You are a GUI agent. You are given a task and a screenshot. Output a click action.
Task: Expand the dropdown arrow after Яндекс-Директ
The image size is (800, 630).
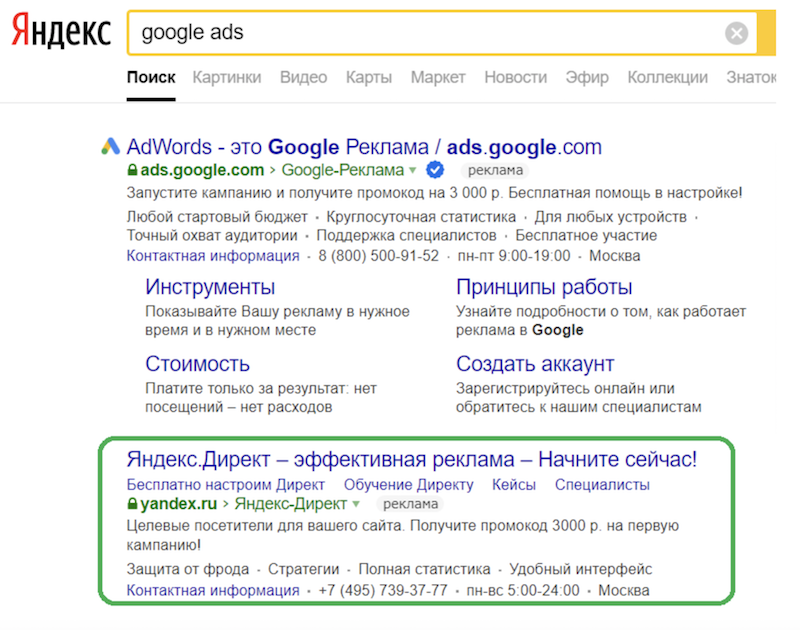[356, 504]
